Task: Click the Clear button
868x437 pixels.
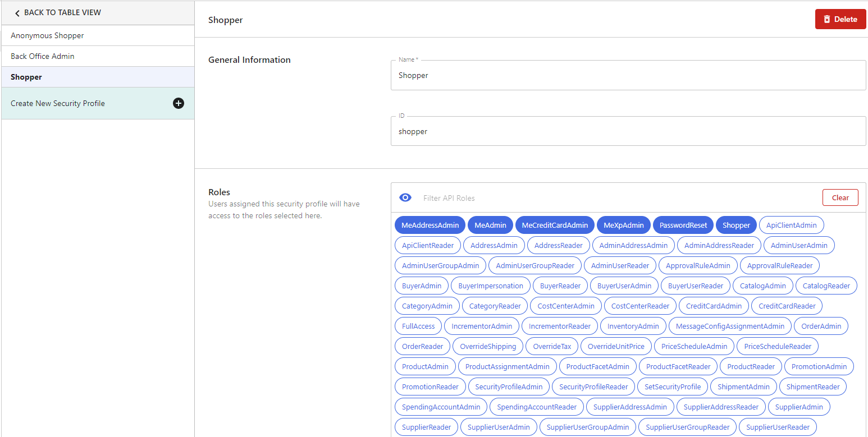Action: 840,197
